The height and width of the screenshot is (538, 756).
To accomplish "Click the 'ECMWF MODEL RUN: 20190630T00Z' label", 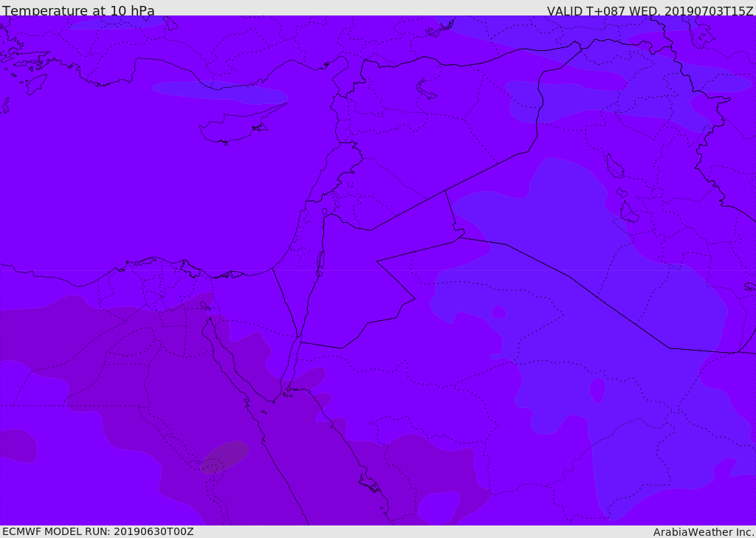I will point(98,532).
